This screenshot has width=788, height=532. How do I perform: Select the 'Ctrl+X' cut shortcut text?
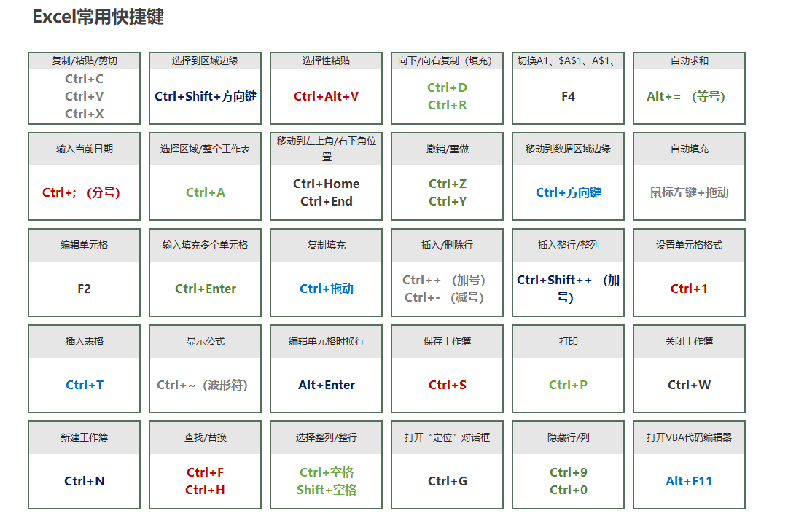tap(84, 114)
